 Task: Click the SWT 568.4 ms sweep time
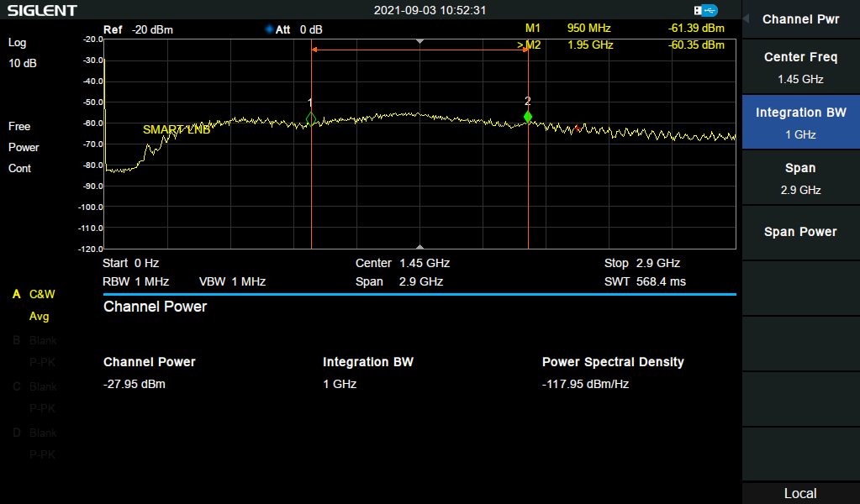click(645, 281)
